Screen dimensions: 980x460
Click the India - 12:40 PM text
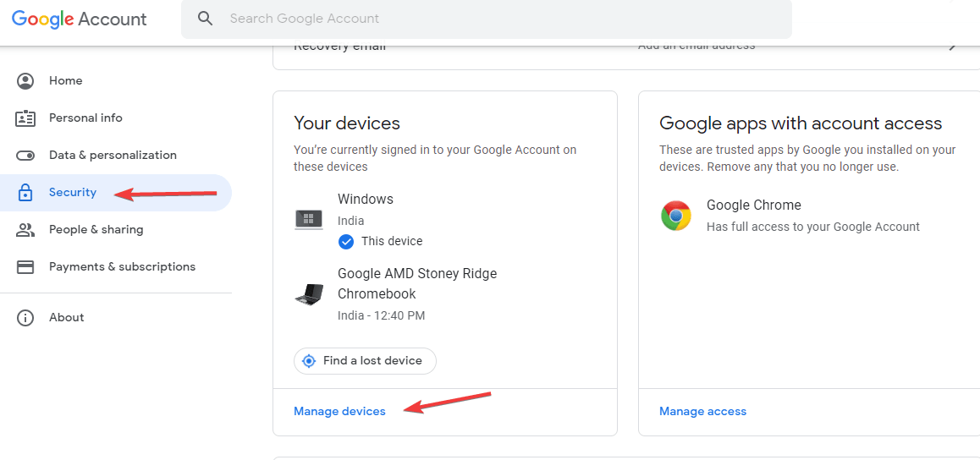pos(381,315)
